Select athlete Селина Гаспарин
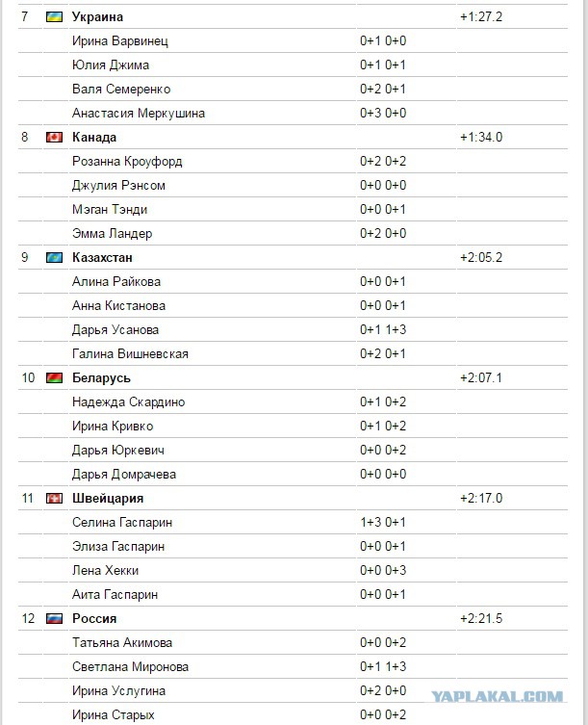This screenshot has width=588, height=725. tap(122, 523)
